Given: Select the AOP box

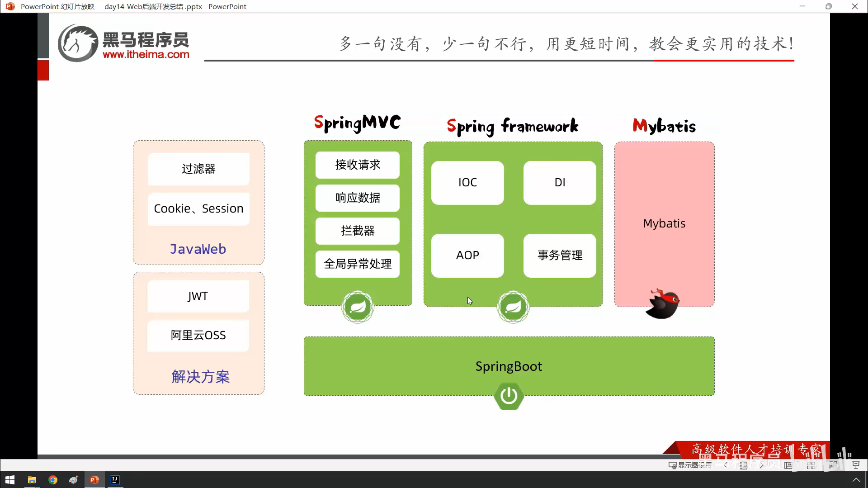Looking at the screenshot, I should coord(467,256).
